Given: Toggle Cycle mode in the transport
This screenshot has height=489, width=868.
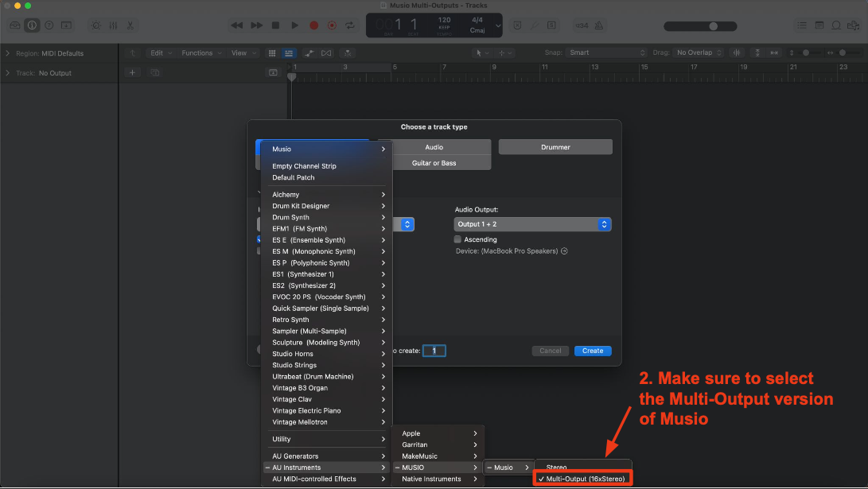Looking at the screenshot, I should pos(350,25).
